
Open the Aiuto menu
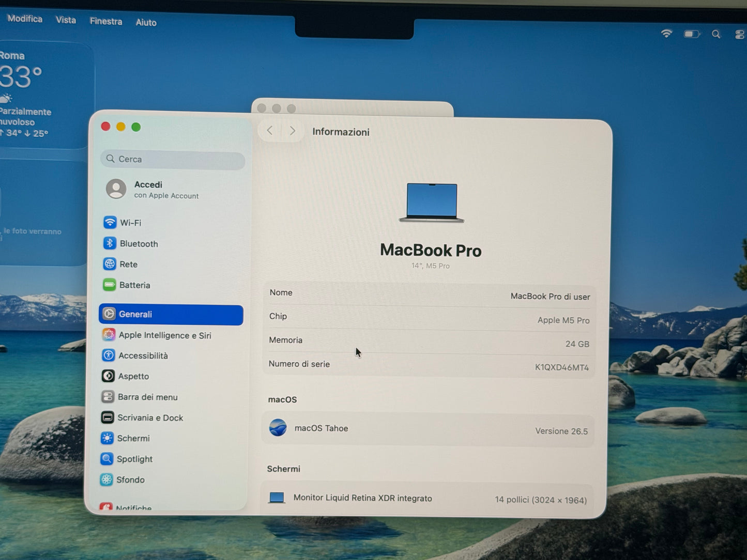[x=146, y=22]
